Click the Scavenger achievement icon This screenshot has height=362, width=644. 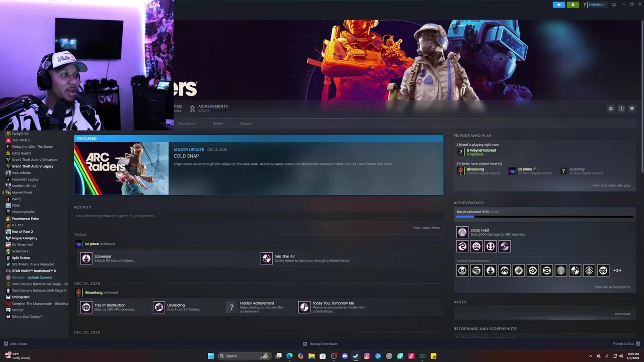coord(86,258)
